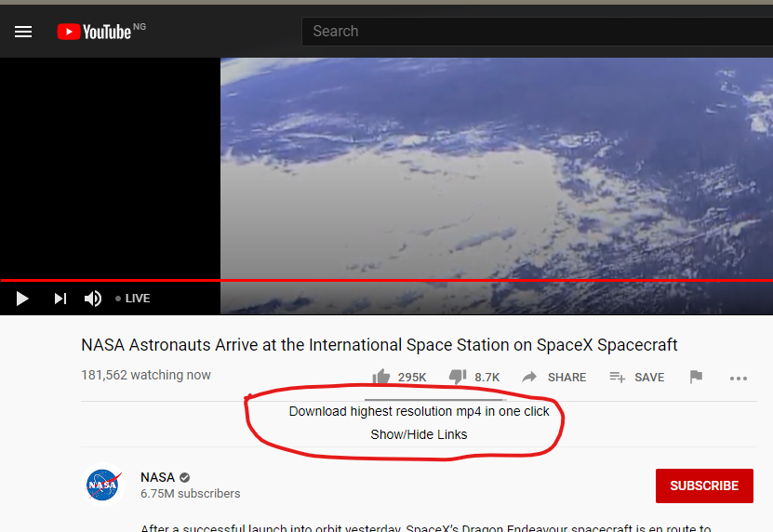
Task: Open the three-dot more actions menu
Action: click(x=738, y=379)
